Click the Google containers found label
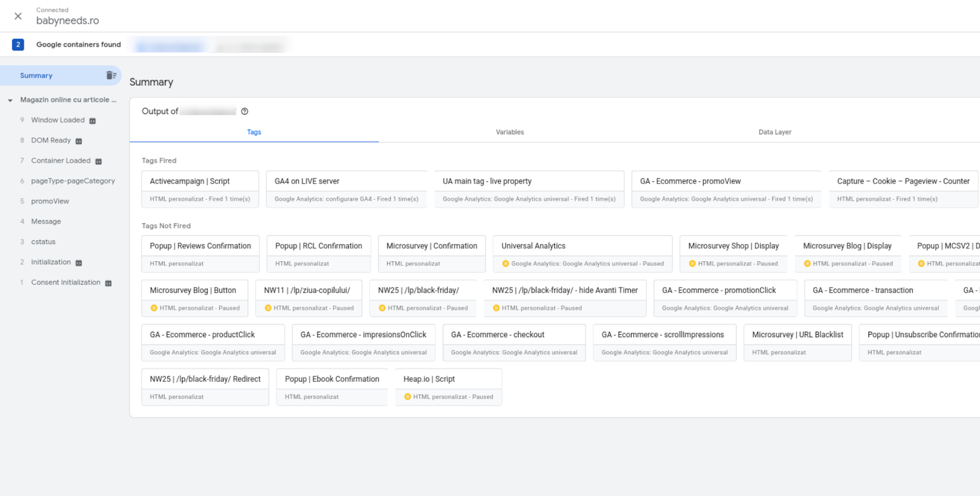The width and height of the screenshot is (980, 496). [x=78, y=44]
